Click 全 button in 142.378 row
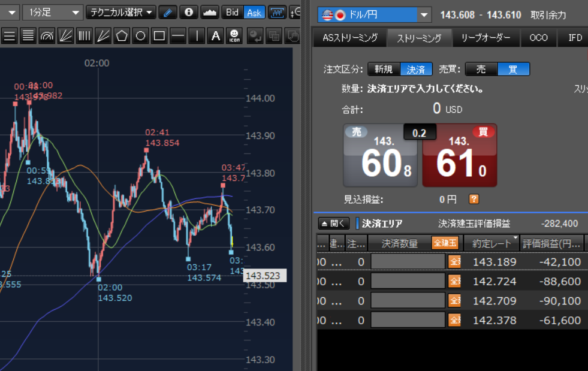Image resolution: width=588 pixels, height=371 pixels. click(x=454, y=321)
